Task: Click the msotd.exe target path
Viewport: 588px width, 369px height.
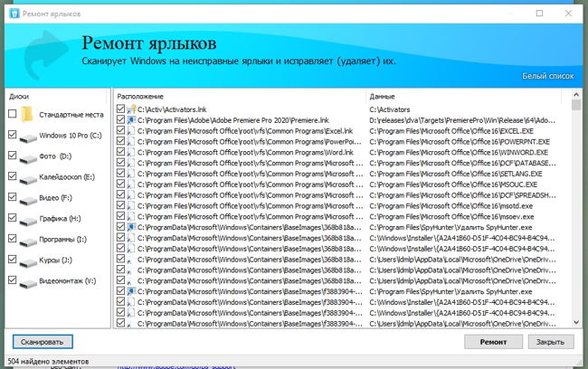Action: pyautogui.click(x=451, y=206)
